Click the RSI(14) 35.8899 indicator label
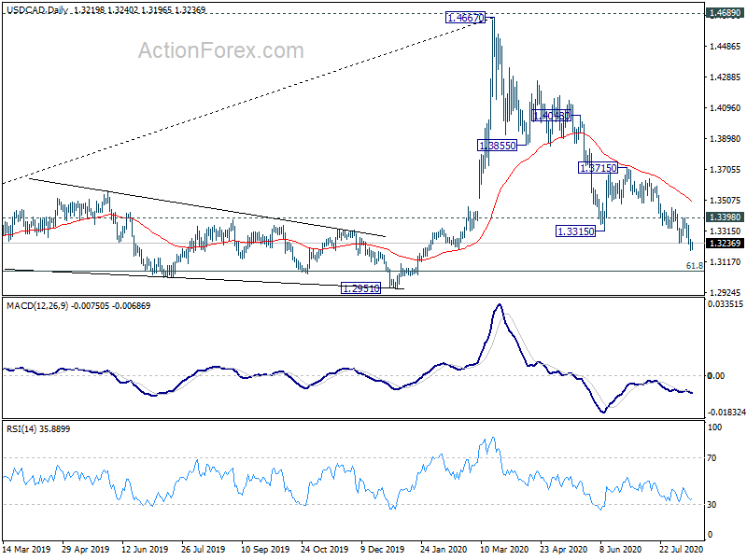Screen dimensions: 747x560 tap(38, 428)
